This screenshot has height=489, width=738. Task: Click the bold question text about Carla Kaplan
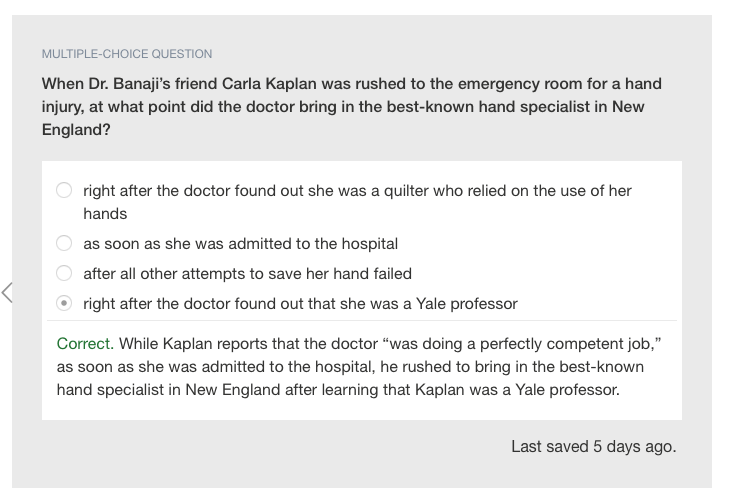(x=352, y=106)
